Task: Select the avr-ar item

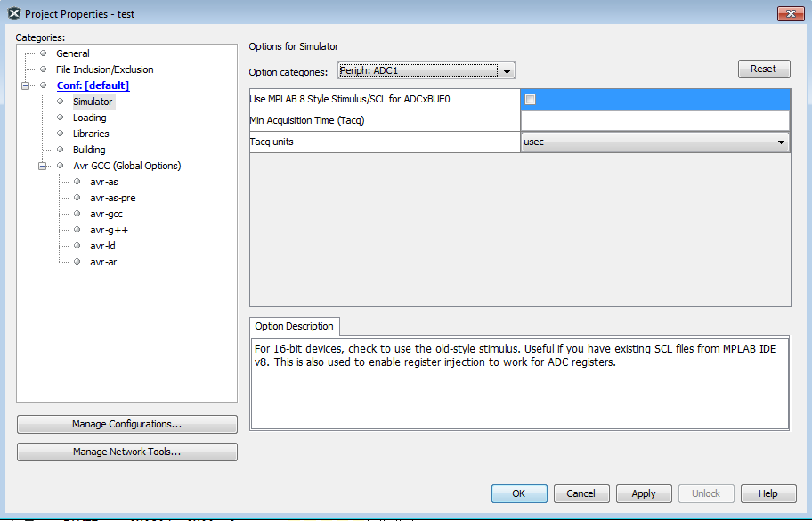Action: pos(103,262)
